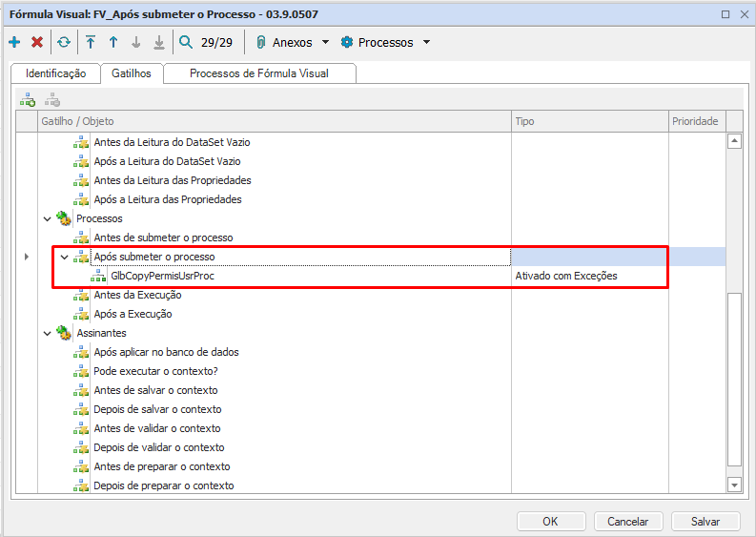The width and height of the screenshot is (756, 537).
Task: Click icon of Após submeter o processo
Action: coord(81,258)
